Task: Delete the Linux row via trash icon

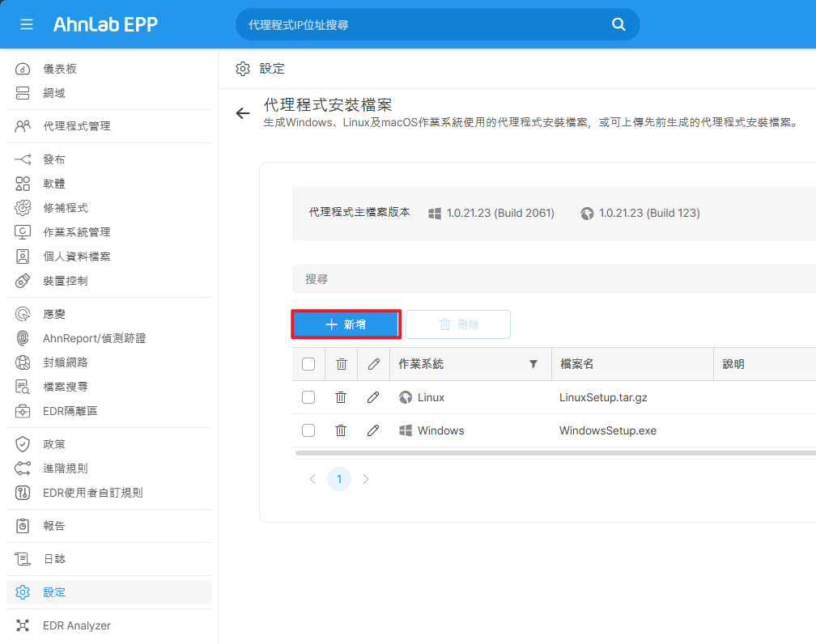Action: click(341, 397)
